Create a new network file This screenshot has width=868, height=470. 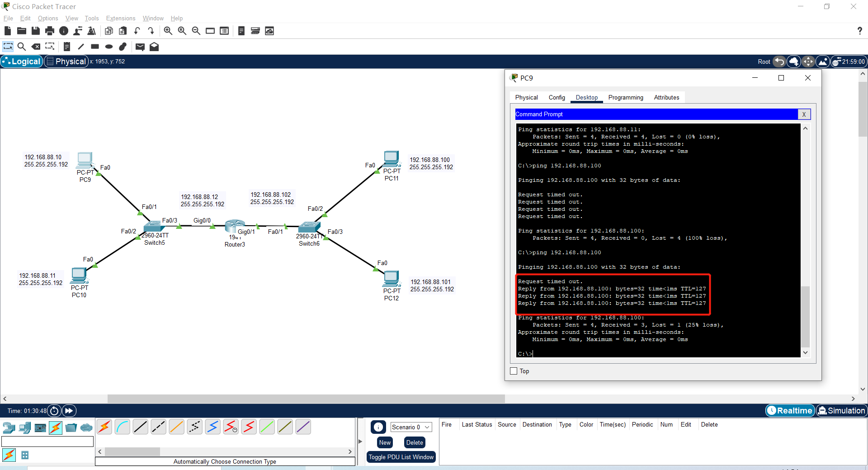point(7,31)
